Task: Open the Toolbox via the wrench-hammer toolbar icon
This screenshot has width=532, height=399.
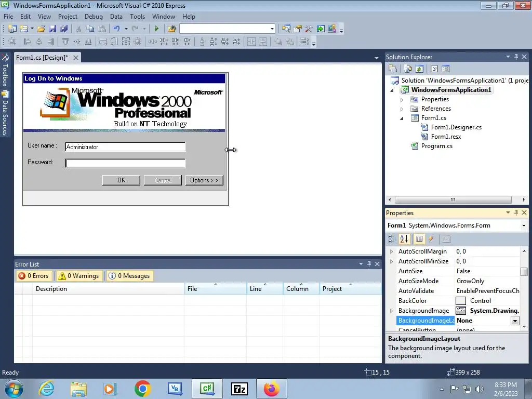Action: 309,29
